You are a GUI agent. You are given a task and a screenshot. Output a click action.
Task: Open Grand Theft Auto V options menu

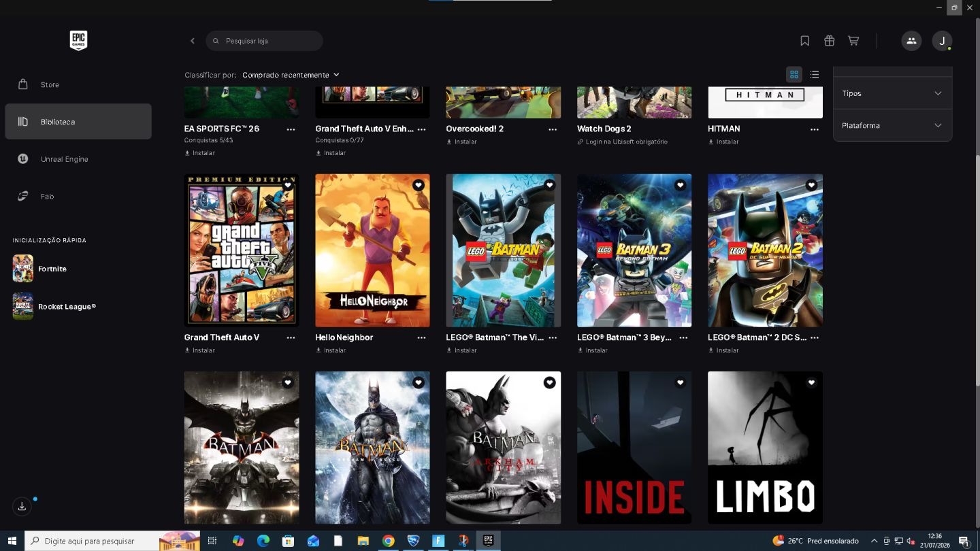(291, 337)
